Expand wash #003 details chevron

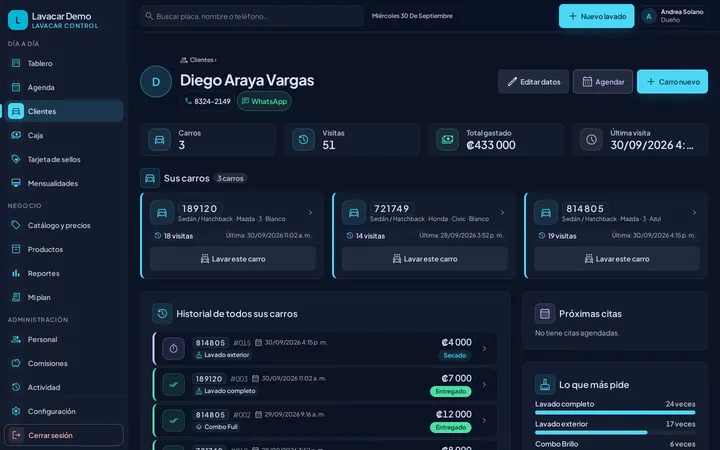click(484, 384)
